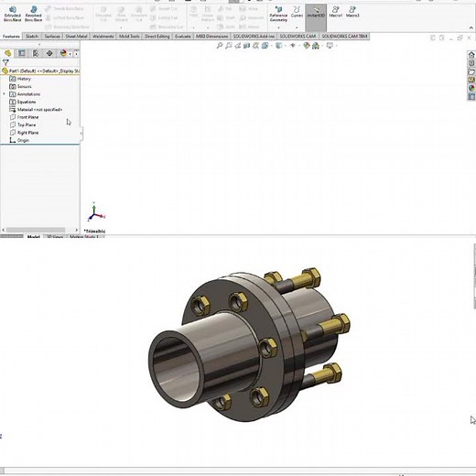This screenshot has height=476, width=476.
Task: Open View Orientation cube icon
Action: tap(265, 46)
